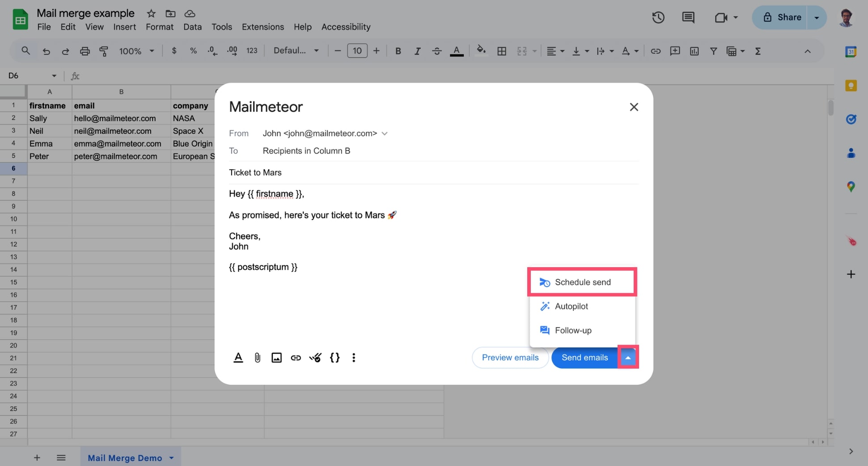Move document to folder icon
This screenshot has height=466, width=868.
point(170,13)
